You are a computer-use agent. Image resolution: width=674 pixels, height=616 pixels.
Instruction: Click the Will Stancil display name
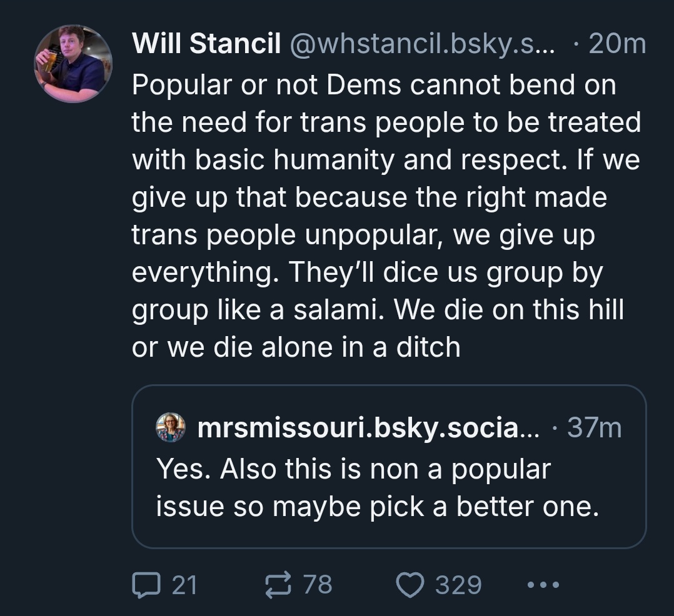[206, 44]
